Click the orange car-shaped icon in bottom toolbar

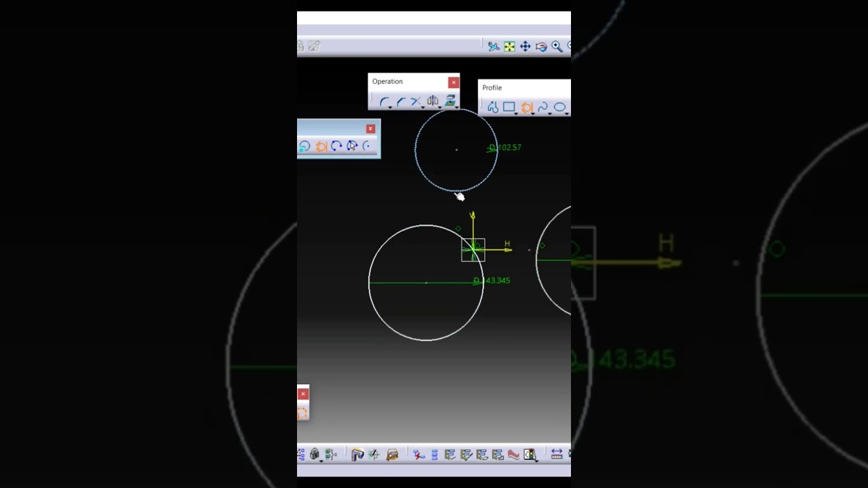click(393, 455)
